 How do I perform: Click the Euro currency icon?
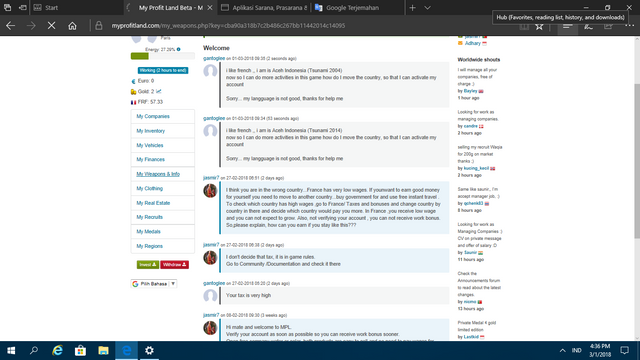tap(133, 81)
